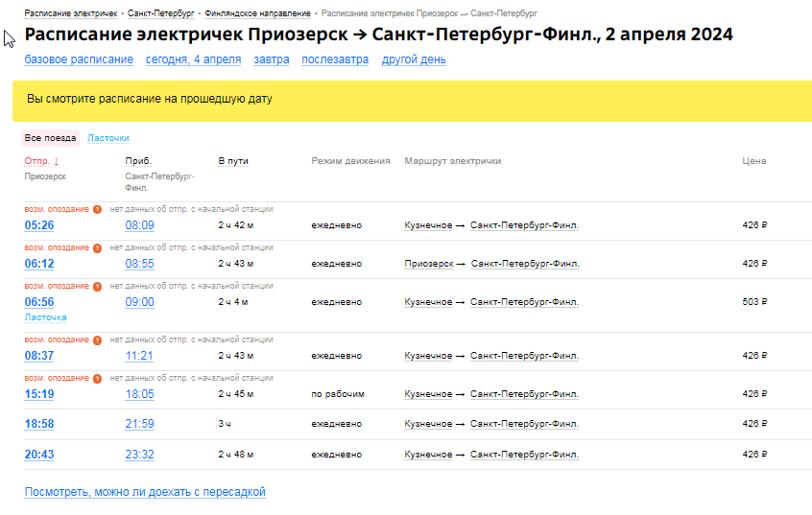Check if transfer route is possible
812x515 pixels.
click(x=144, y=492)
